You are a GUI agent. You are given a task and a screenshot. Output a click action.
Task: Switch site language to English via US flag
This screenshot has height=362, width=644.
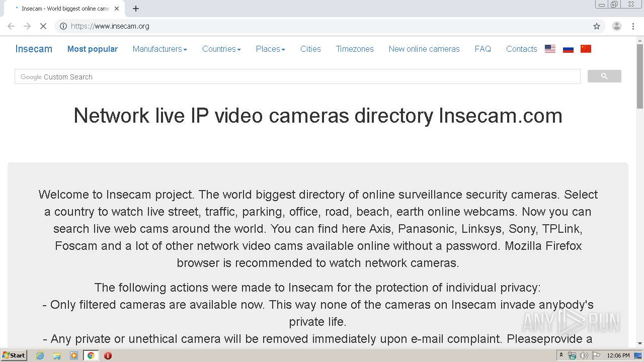tap(550, 49)
